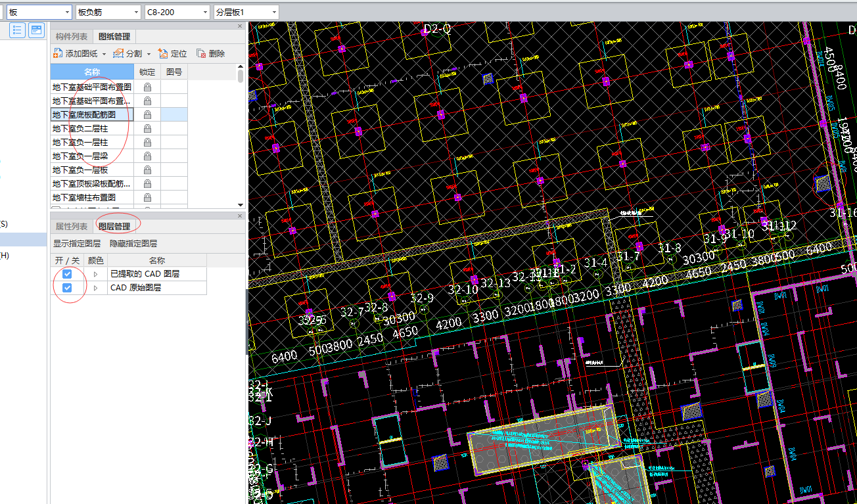Click drawing list scrollbar up arrow
857x504 pixels.
(x=241, y=67)
